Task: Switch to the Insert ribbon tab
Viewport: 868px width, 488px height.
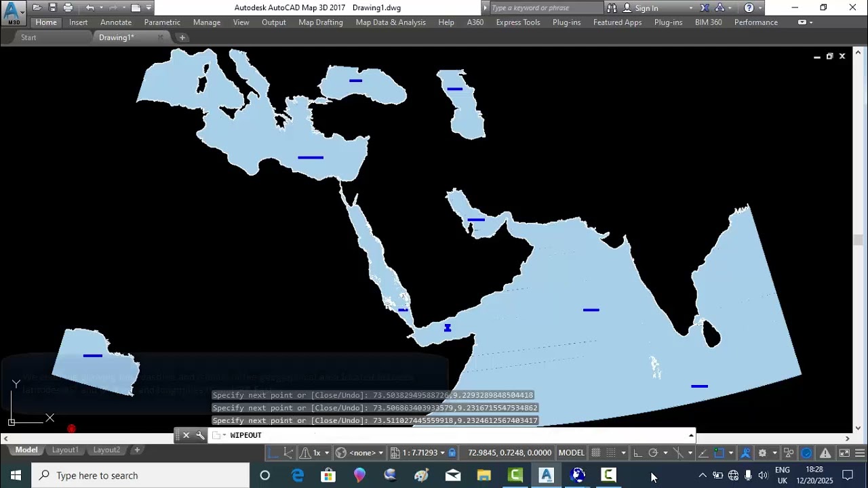Action: click(78, 22)
